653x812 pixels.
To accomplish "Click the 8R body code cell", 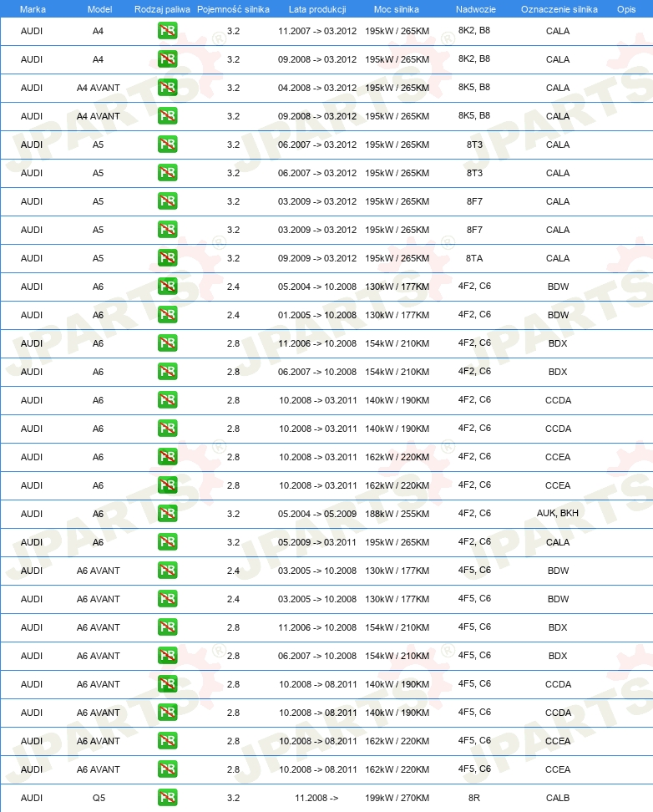I will click(x=474, y=798).
